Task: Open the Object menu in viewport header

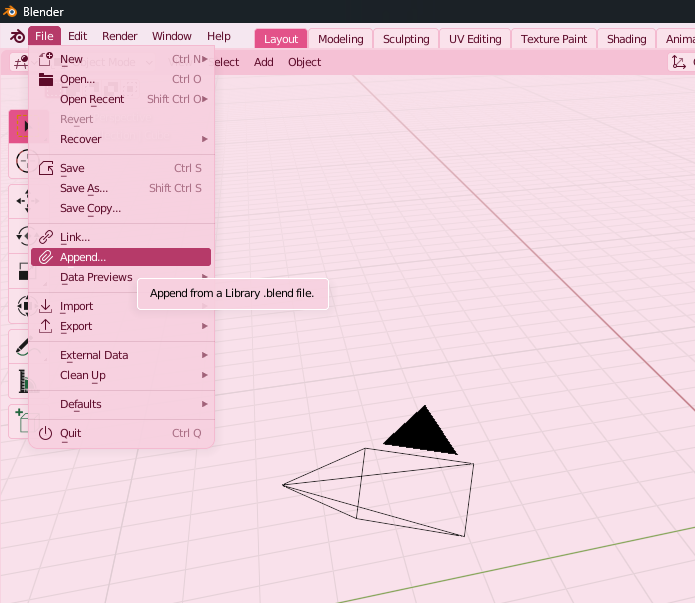Action: point(305,62)
